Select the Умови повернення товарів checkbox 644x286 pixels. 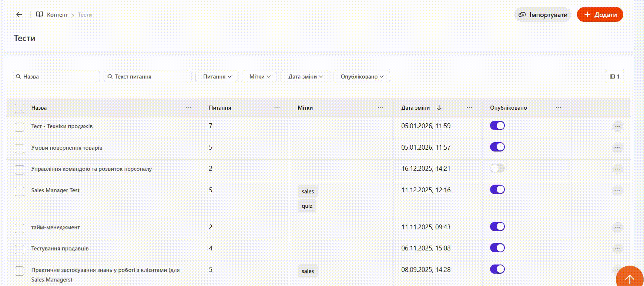(x=19, y=148)
